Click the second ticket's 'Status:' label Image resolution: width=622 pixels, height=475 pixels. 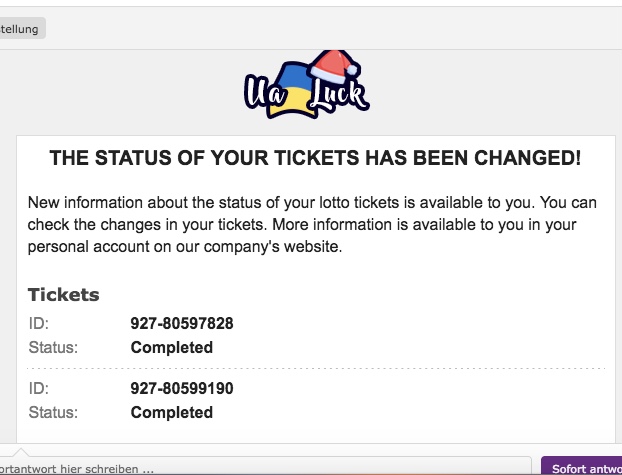pos(53,413)
